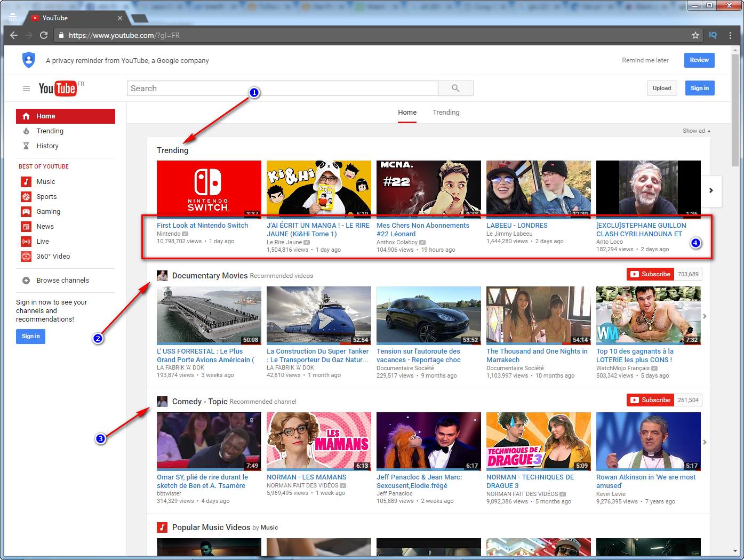Screen dimensions: 744x560
Task: Show next Comedy Topic videos with arrow
Action: (x=705, y=442)
